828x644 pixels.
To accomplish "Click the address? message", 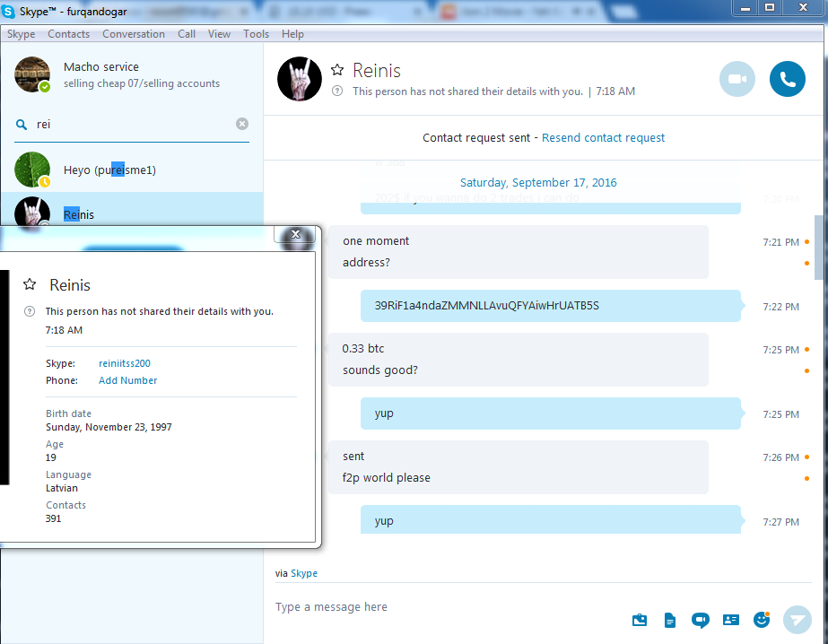I will point(366,262).
